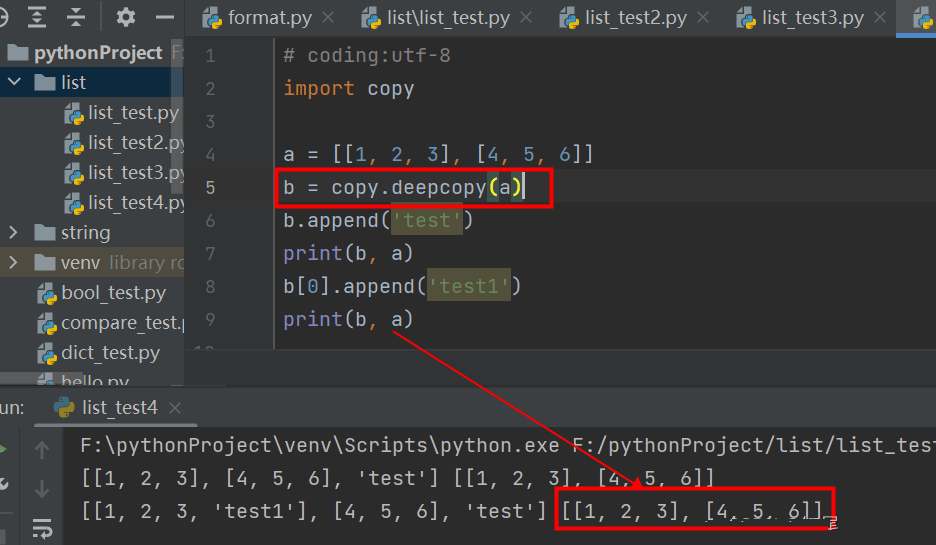Image resolution: width=936 pixels, height=545 pixels.
Task: Select the list folder in tree
Action: point(73,82)
